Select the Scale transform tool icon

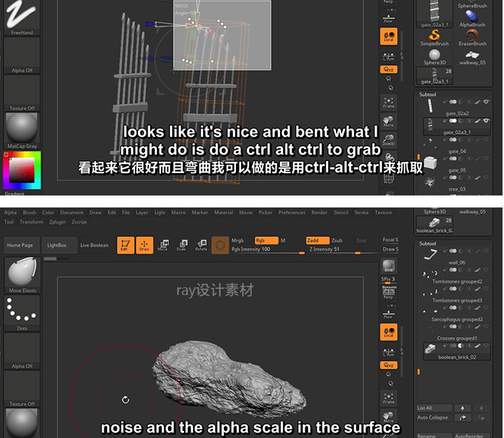(182, 245)
